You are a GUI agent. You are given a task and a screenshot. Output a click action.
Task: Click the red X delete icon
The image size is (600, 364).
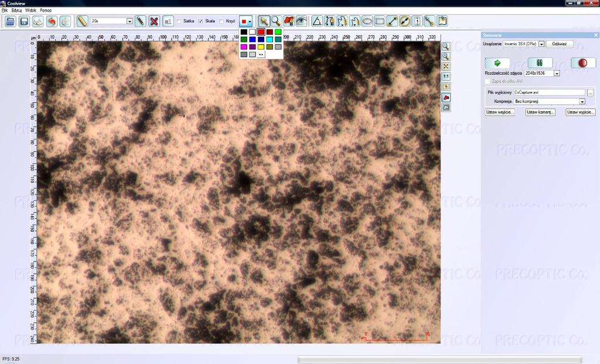pyautogui.click(x=154, y=21)
